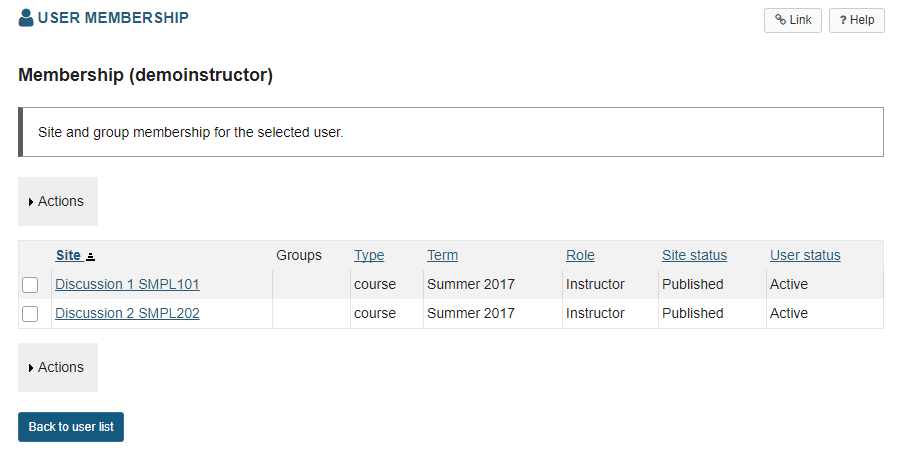Sort by Site status column
The image size is (902, 451).
coord(694,255)
